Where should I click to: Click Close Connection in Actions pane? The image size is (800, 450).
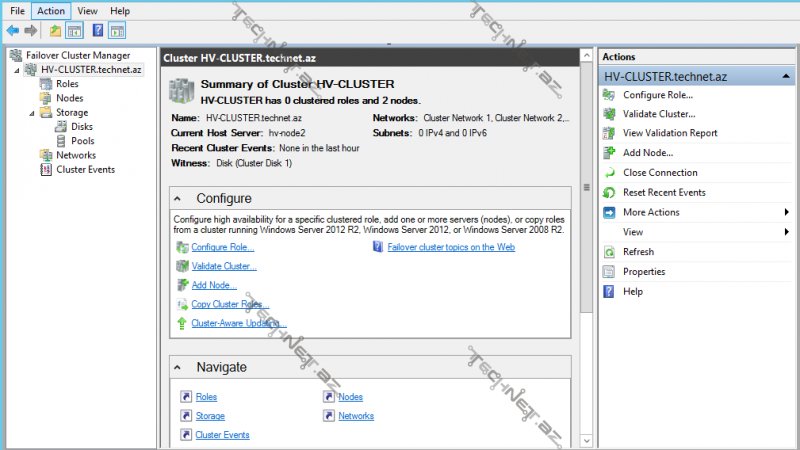point(660,172)
